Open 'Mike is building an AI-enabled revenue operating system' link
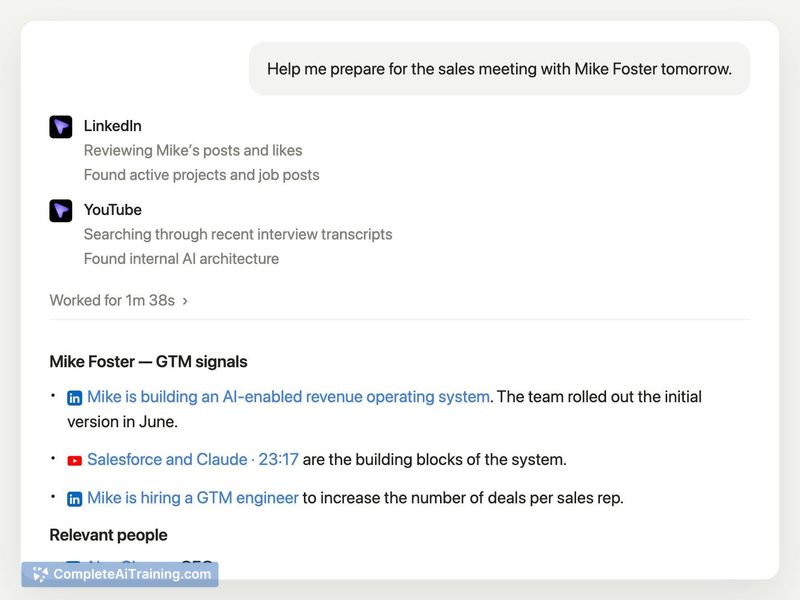The image size is (800, 600). point(288,396)
